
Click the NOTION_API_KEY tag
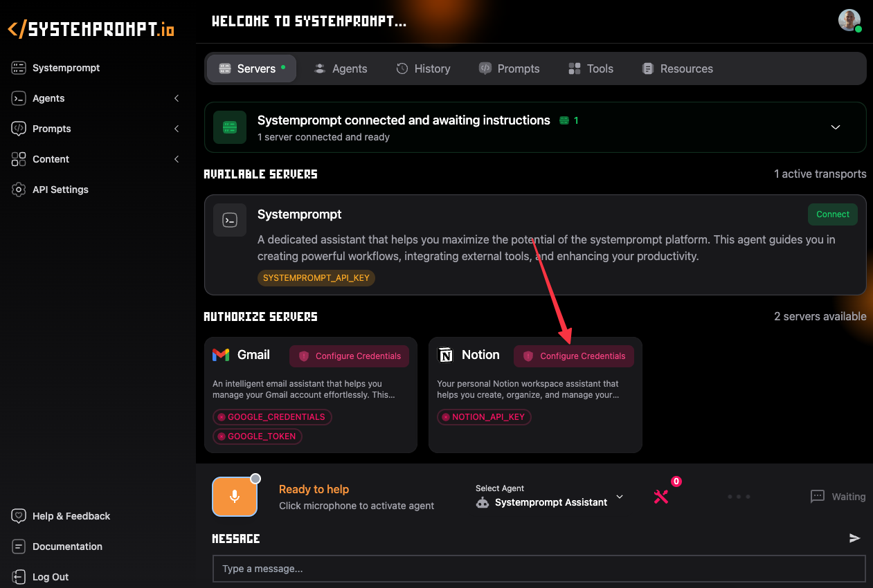tap(484, 417)
